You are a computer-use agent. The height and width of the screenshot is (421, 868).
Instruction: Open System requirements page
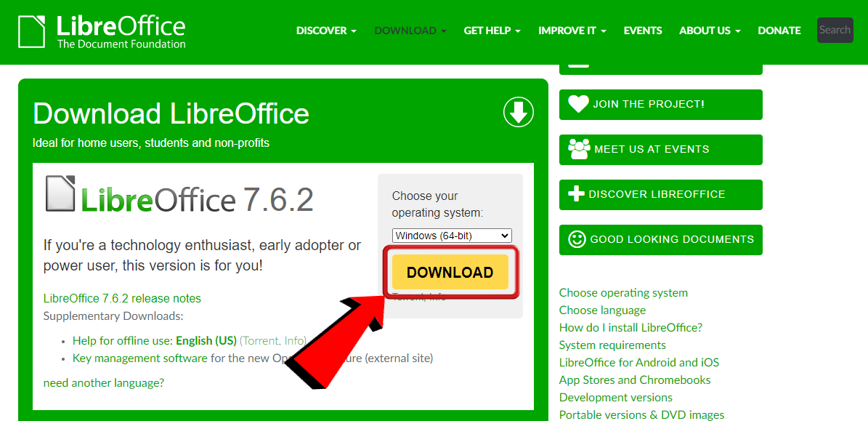coord(612,345)
